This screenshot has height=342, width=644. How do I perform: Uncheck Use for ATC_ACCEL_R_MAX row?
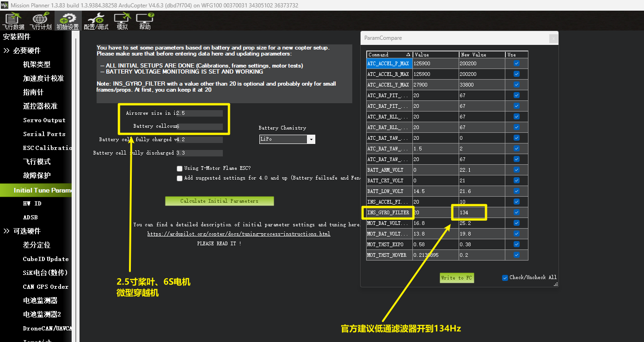pos(516,74)
